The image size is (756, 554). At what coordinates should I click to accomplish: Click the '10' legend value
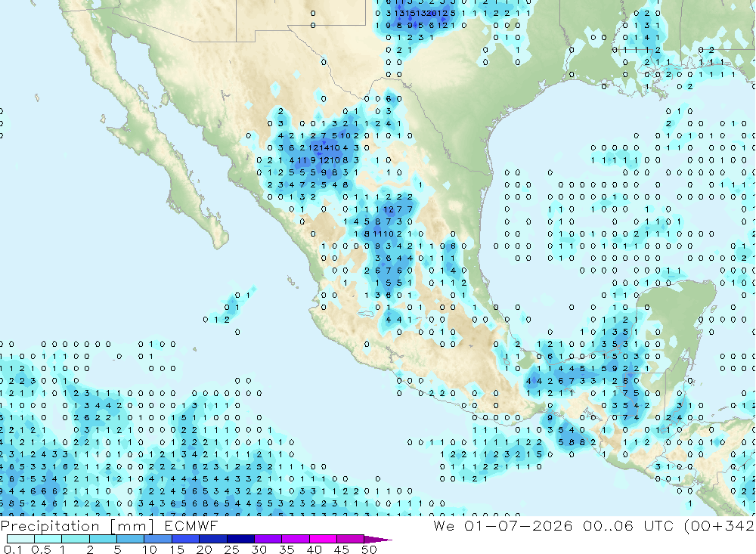click(150, 549)
